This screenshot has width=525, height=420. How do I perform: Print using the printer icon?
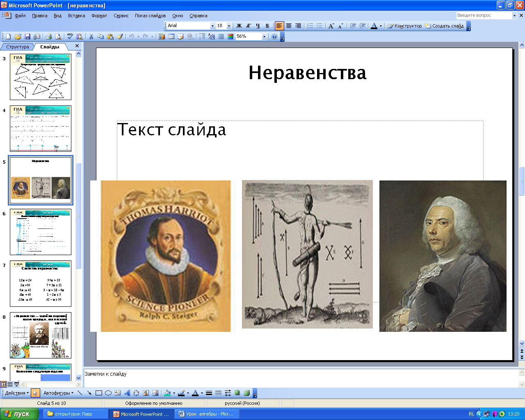click(48, 37)
